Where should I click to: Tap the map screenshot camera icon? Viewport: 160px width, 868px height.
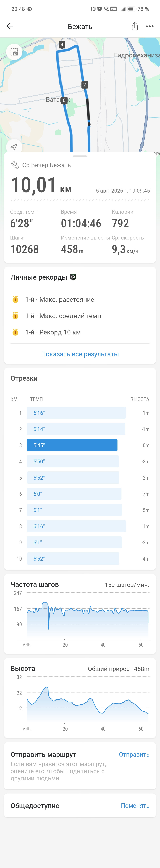[14, 52]
